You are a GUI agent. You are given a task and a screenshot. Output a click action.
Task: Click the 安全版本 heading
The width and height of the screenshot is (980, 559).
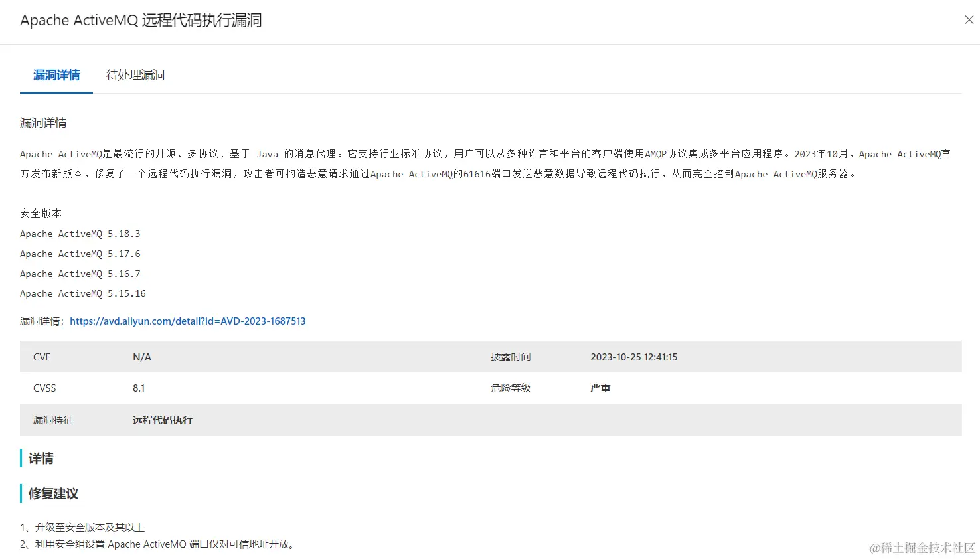coord(41,213)
